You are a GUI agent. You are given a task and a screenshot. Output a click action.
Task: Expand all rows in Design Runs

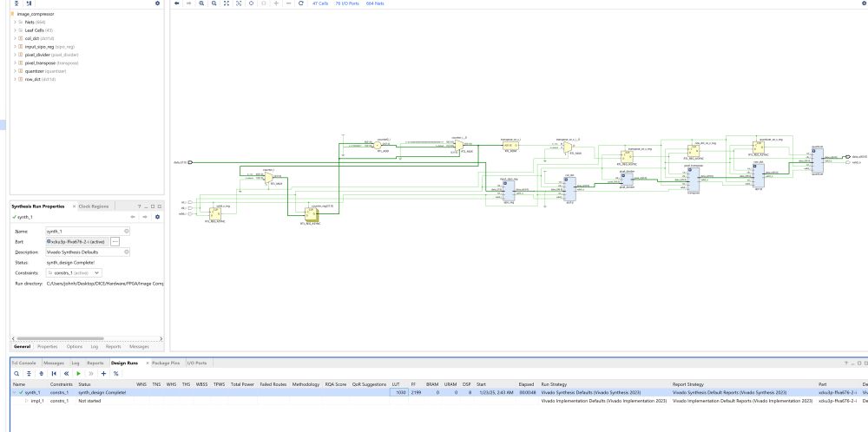[42, 373]
